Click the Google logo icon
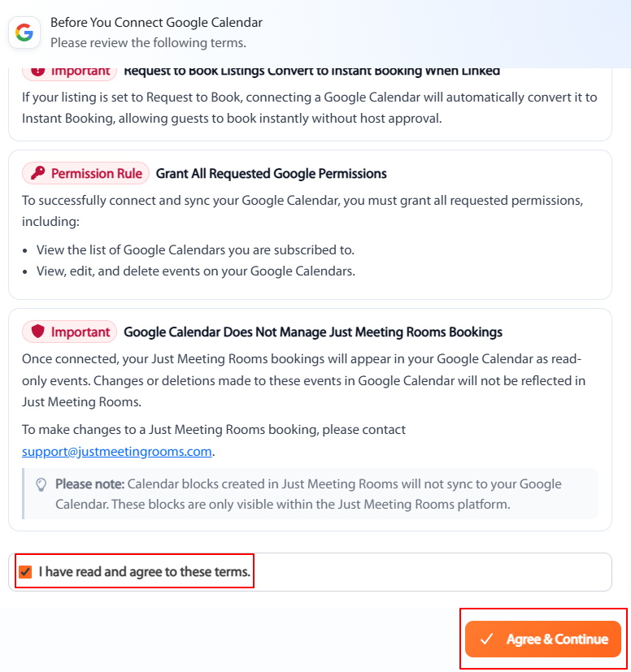Image resolution: width=631 pixels, height=672 pixels. [x=24, y=33]
